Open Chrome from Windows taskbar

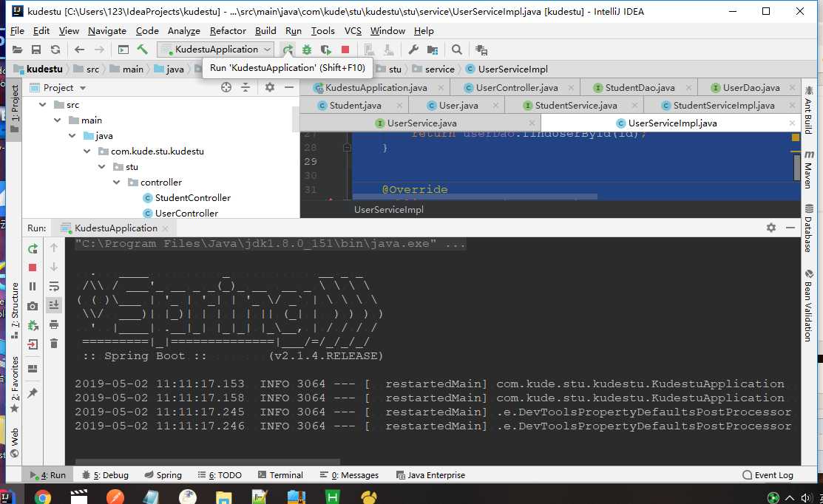[x=42, y=496]
